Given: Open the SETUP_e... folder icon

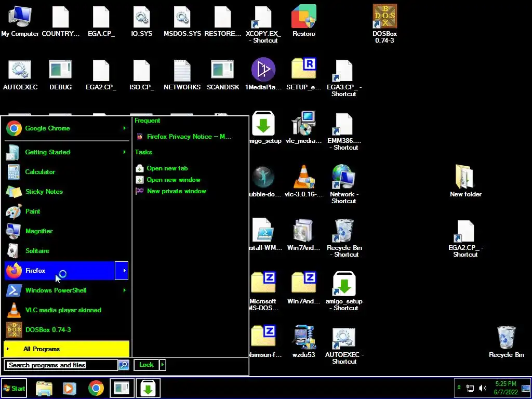Looking at the screenshot, I should pyautogui.click(x=303, y=74).
